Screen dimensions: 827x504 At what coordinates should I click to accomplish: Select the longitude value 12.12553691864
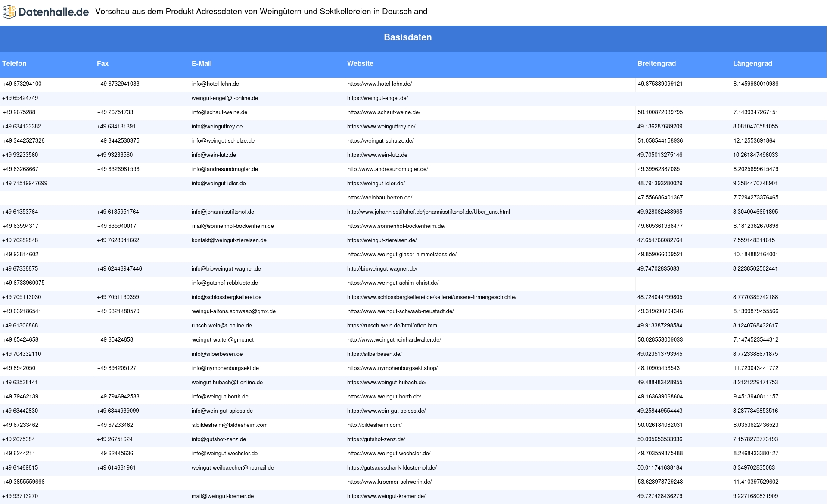(x=754, y=141)
